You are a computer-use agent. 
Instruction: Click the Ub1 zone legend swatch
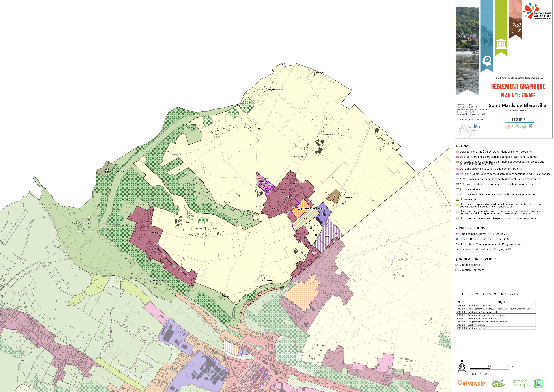[457, 152]
